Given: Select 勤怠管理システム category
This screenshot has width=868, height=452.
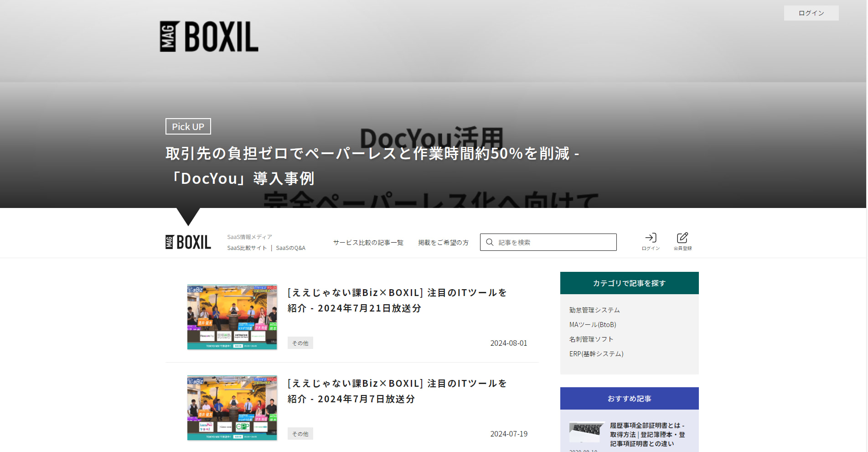Looking at the screenshot, I should point(594,310).
